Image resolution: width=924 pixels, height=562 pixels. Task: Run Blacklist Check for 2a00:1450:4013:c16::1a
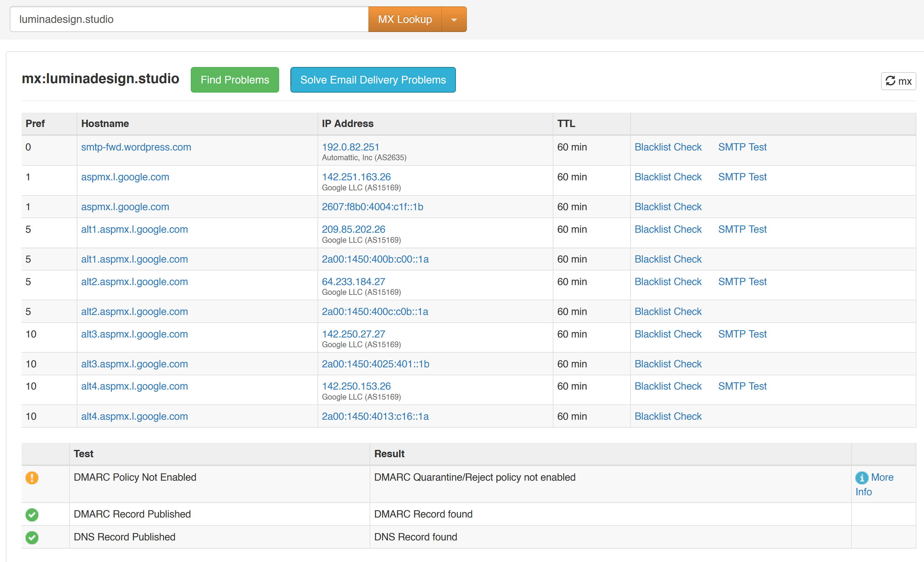pos(668,416)
